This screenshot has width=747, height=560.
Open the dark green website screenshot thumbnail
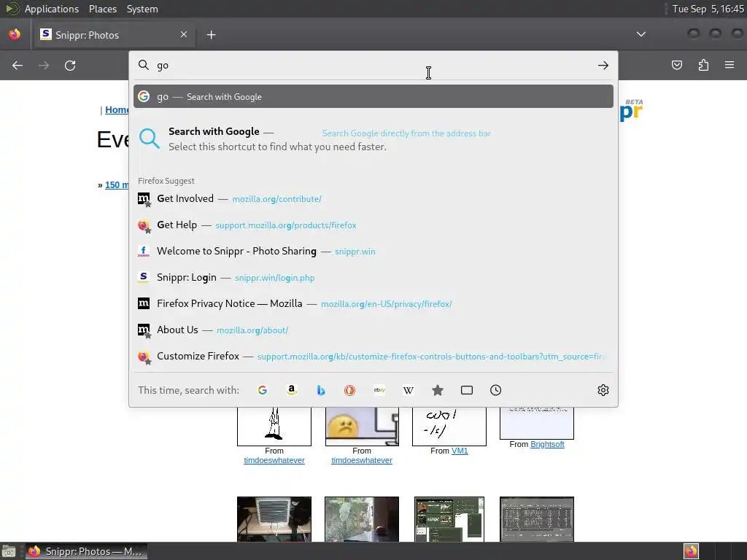point(449,519)
